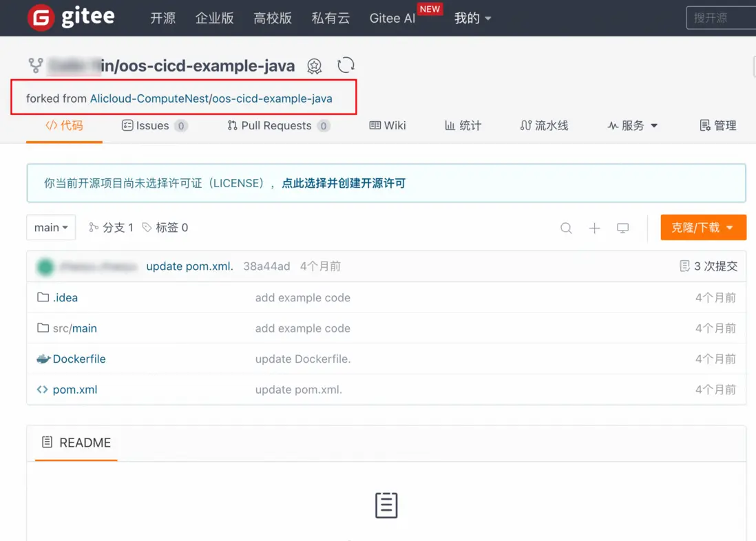Screen dimensions: 756x541
Task: Open the 3 次提交 commit history
Action: [x=708, y=266]
